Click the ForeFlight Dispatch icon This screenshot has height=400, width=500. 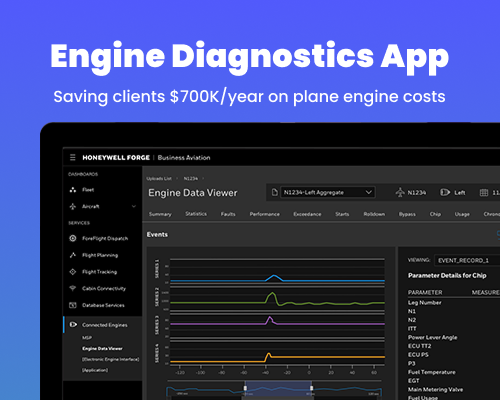[x=73, y=238]
